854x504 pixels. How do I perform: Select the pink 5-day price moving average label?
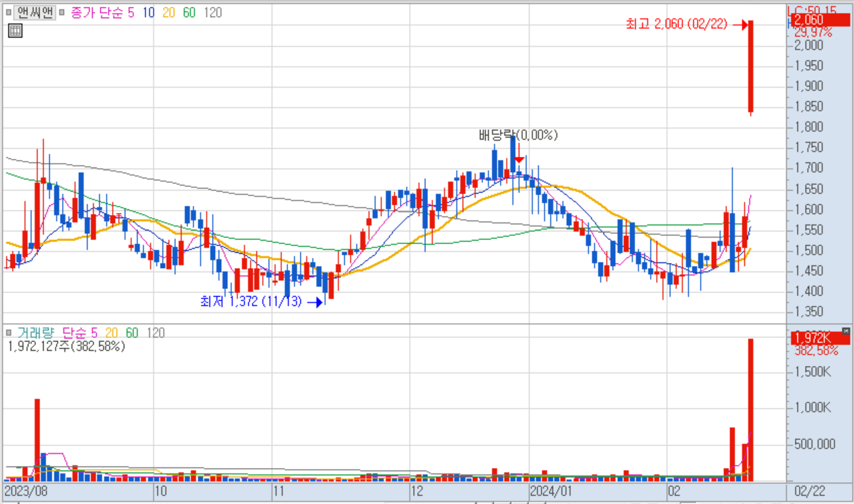pyautogui.click(x=131, y=12)
